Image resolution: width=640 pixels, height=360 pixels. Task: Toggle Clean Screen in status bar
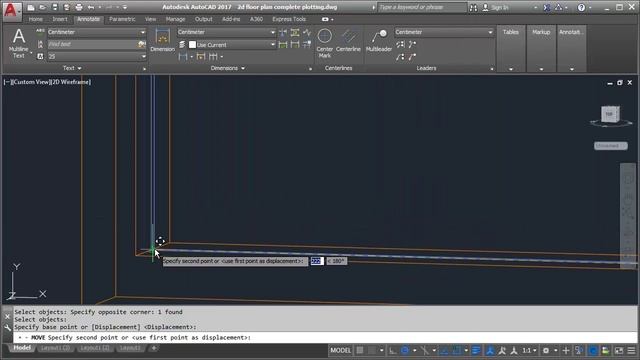tap(619, 350)
